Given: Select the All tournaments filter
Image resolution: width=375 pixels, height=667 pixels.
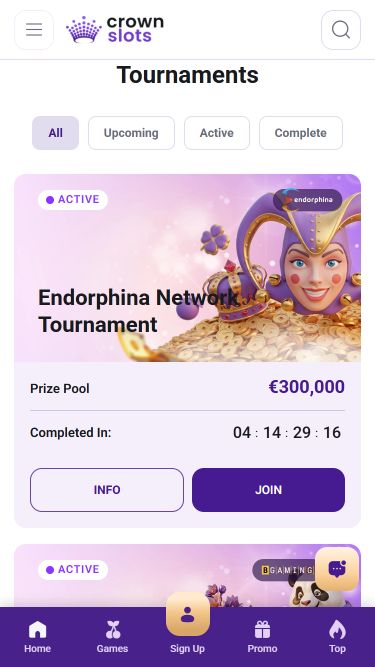Looking at the screenshot, I should pyautogui.click(x=55, y=133).
